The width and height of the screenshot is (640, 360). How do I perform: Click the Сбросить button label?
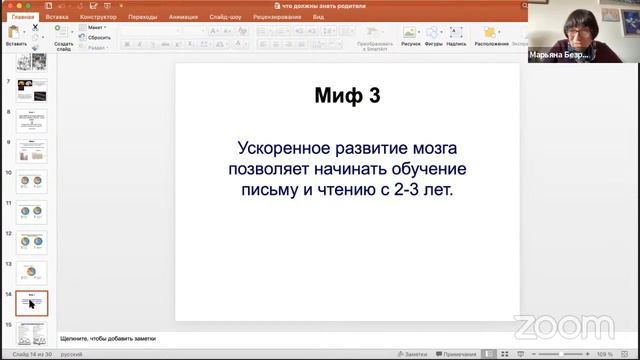point(99,38)
